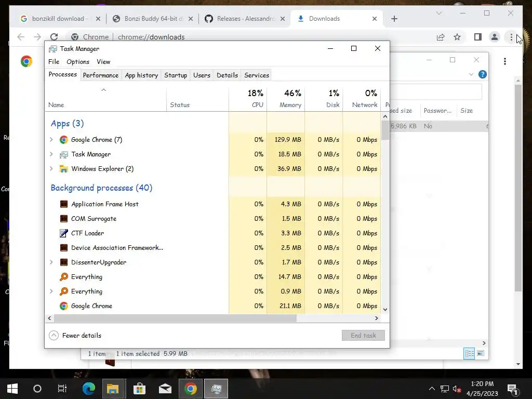
Task: Click the clock showing 1:20 PM
Action: [482, 384]
